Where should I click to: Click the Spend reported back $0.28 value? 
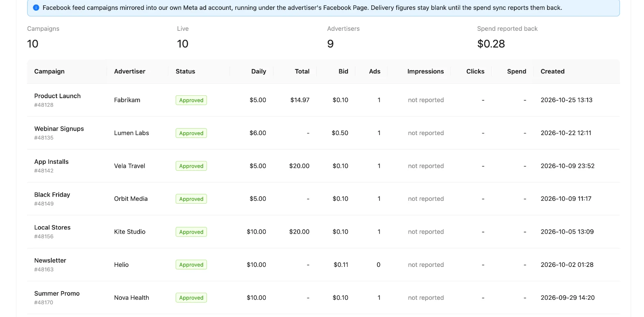pyautogui.click(x=491, y=44)
